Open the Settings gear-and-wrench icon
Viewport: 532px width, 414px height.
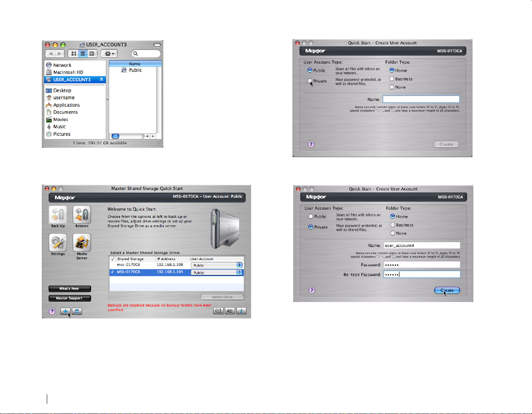point(58,242)
